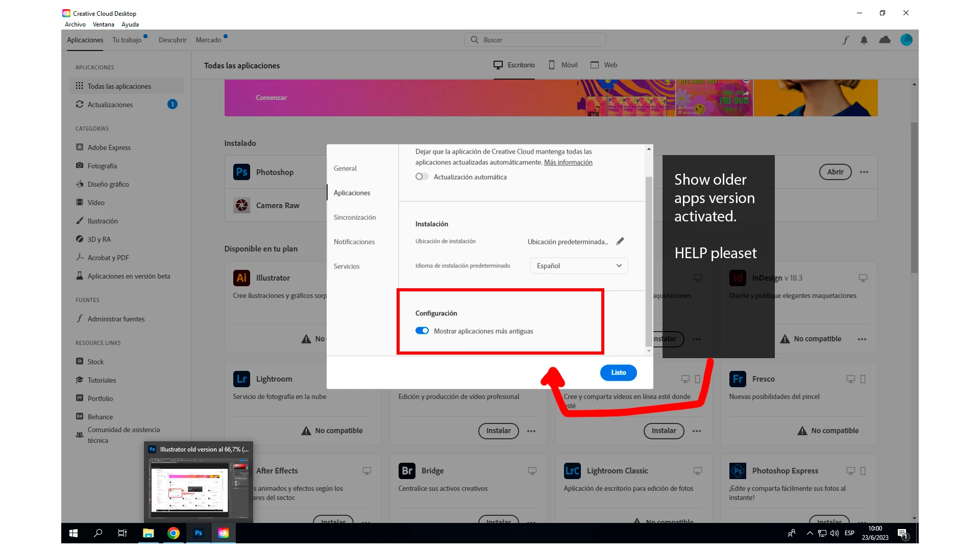Expand the Español language dropdown
The height and width of the screenshot is (551, 980).
point(579,266)
